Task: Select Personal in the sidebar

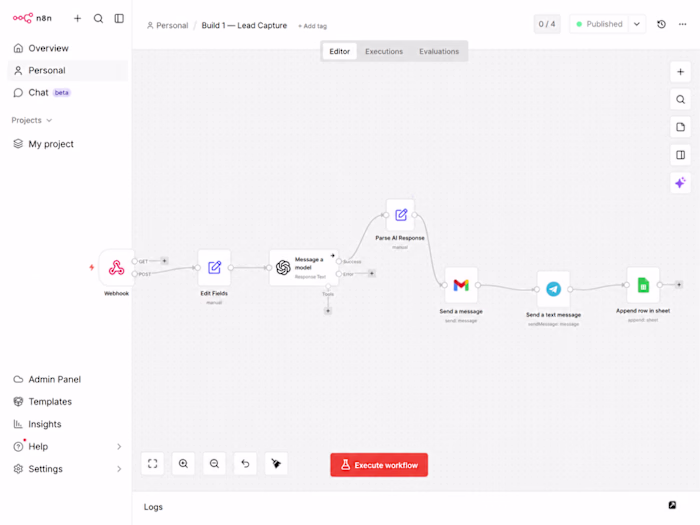Action: coord(67,71)
